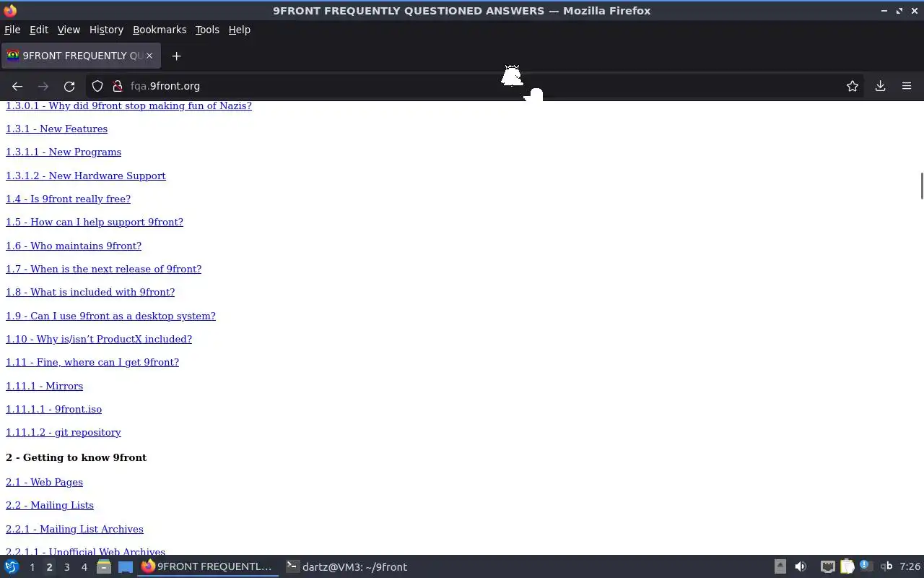
Task: Open update notifier tray icon
Action: tap(866, 566)
